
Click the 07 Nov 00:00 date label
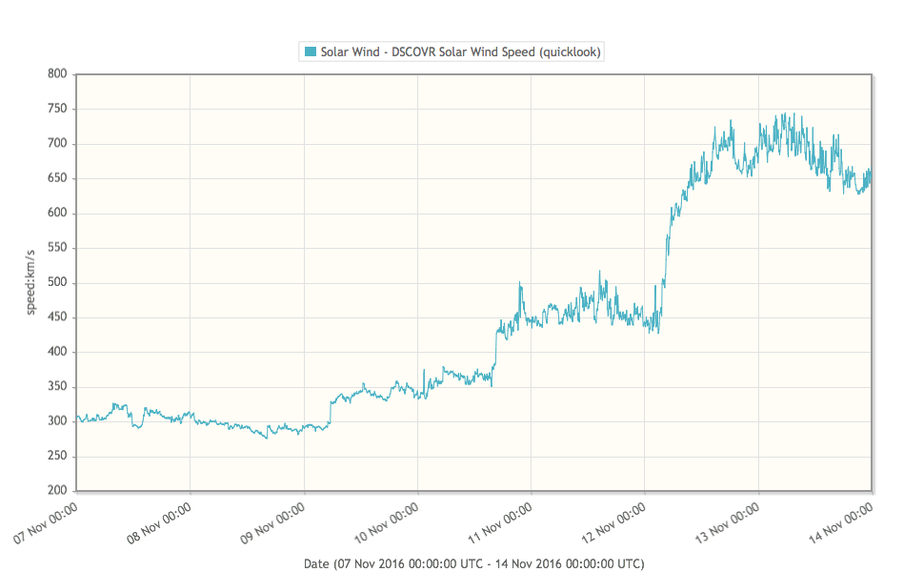(x=48, y=521)
